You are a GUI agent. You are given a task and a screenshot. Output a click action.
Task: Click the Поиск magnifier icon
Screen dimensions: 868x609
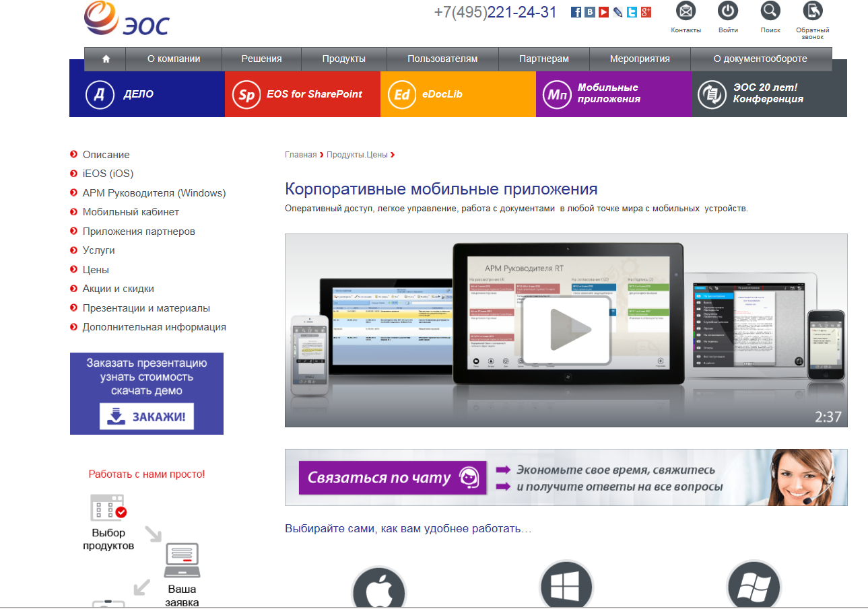[x=770, y=11]
